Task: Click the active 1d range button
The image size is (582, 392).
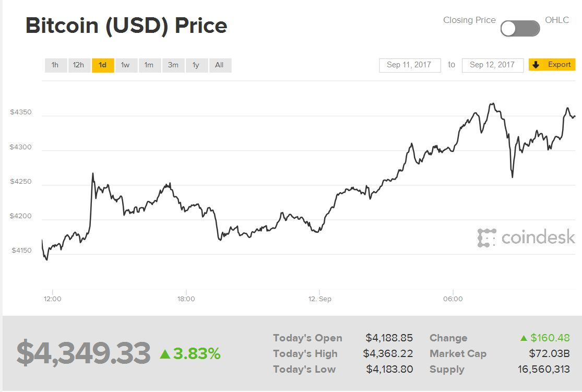Action: pyautogui.click(x=103, y=65)
